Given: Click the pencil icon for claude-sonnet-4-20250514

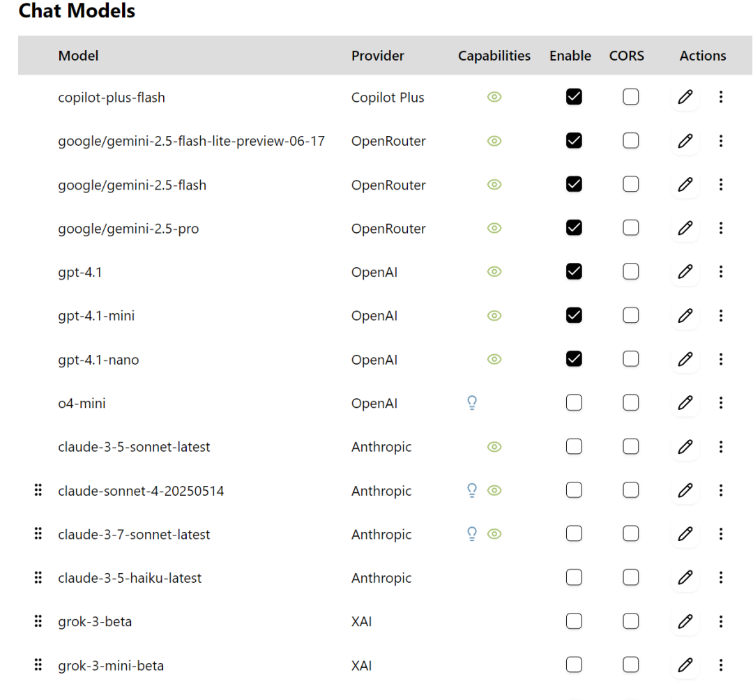Looking at the screenshot, I should (685, 490).
